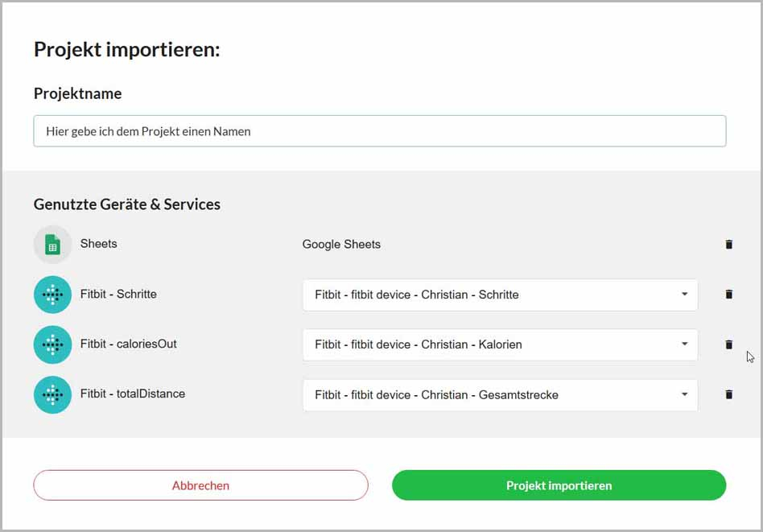Delete the Sheets row using its trash icon
The width and height of the screenshot is (763, 532).
coord(728,245)
